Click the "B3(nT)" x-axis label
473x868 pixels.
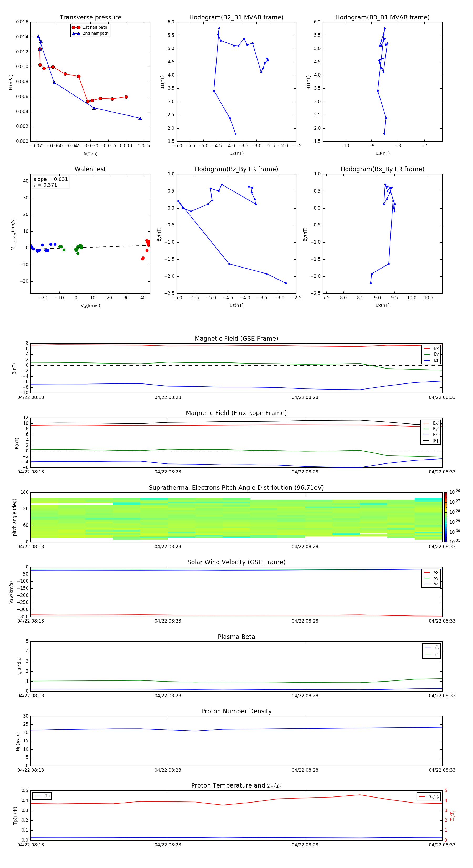tap(382, 153)
